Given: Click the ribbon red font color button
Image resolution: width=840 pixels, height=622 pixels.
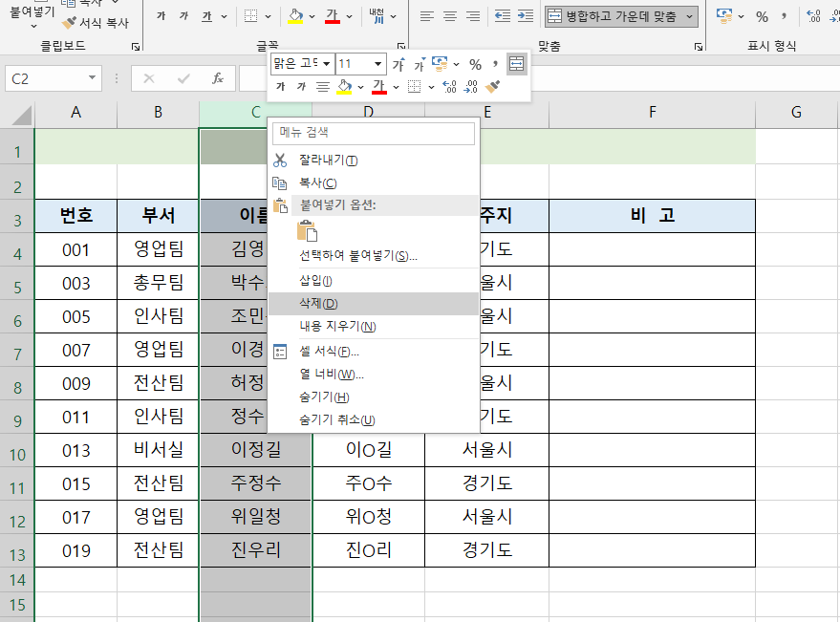Looking at the screenshot, I should [333, 16].
